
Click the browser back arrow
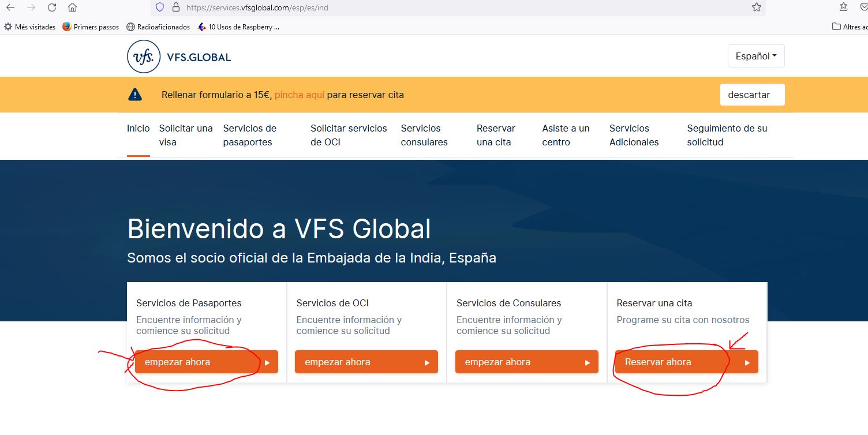(10, 7)
